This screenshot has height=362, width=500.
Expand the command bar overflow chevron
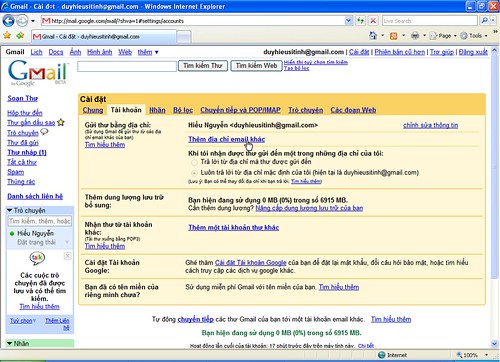click(495, 32)
